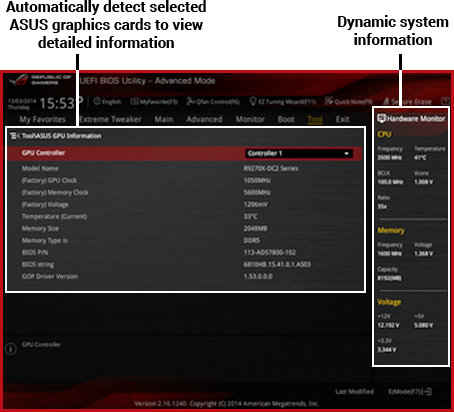
Task: Click the Temperature (Current) label
Action: pyautogui.click(x=54, y=217)
